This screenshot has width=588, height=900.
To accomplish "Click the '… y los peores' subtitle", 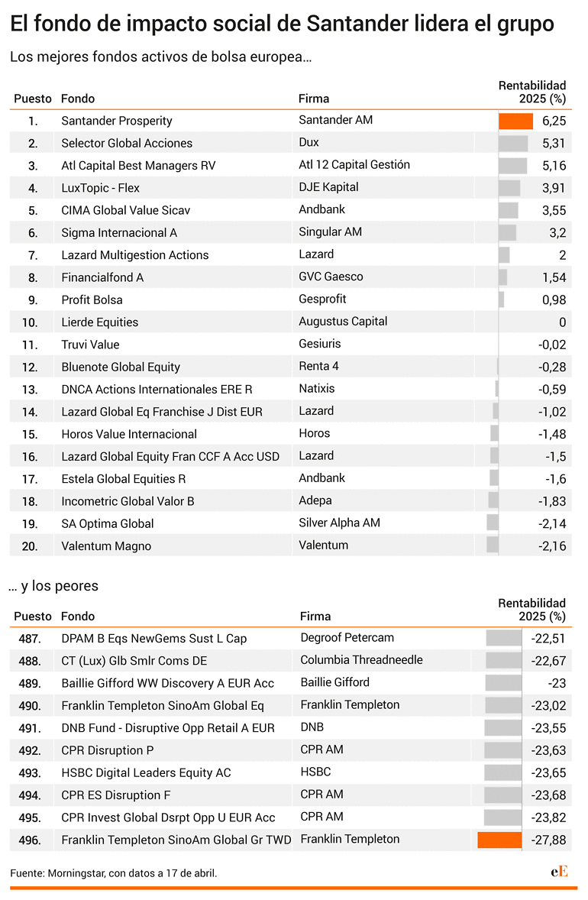I will 54,586.
